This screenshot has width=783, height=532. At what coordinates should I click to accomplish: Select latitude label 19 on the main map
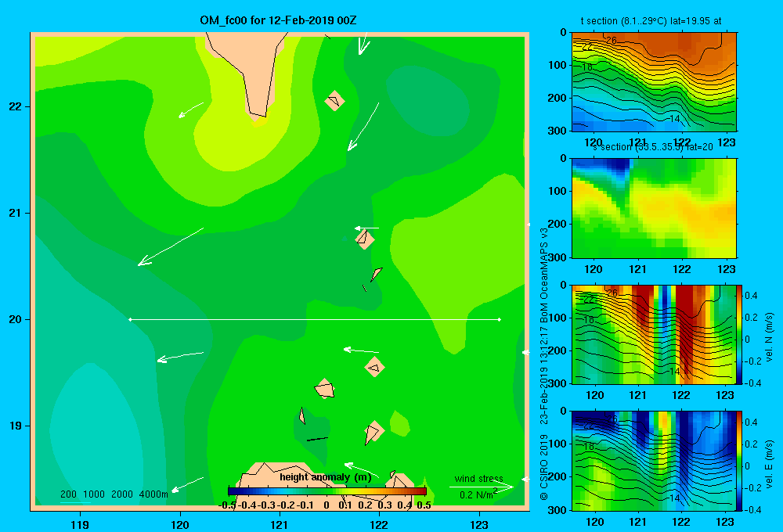click(15, 426)
